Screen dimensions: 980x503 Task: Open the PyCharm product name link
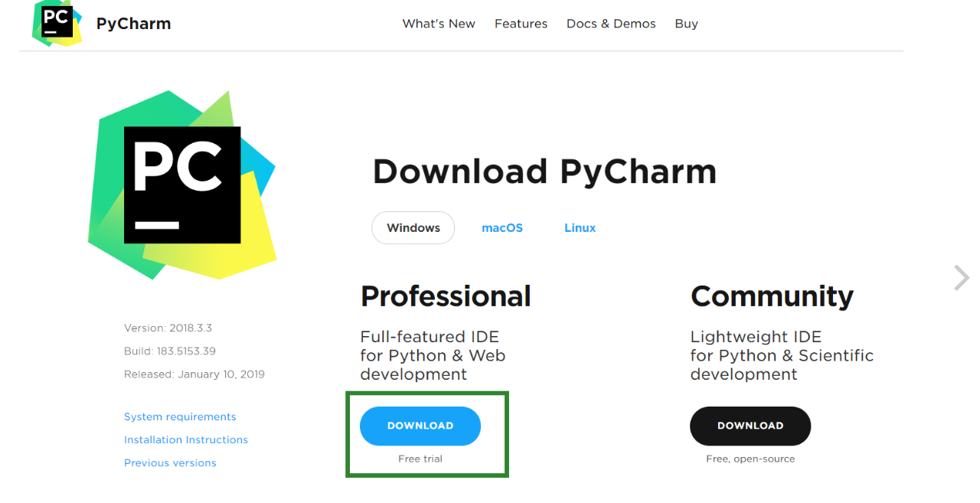coord(133,24)
